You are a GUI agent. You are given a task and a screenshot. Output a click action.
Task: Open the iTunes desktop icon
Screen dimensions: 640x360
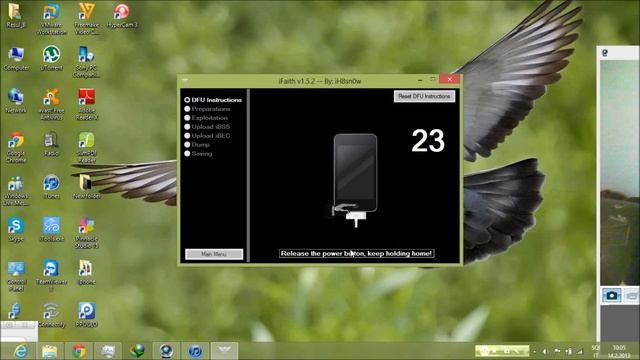[x=51, y=187]
